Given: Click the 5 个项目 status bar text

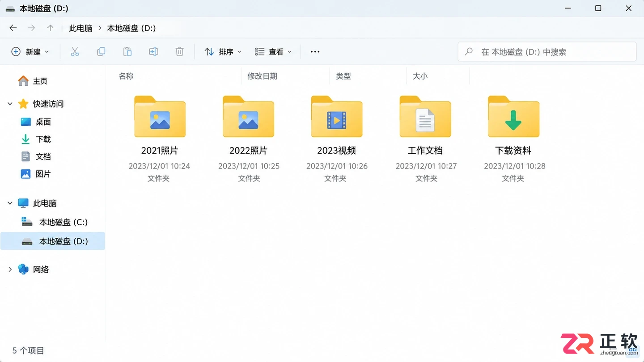Looking at the screenshot, I should pyautogui.click(x=28, y=350).
